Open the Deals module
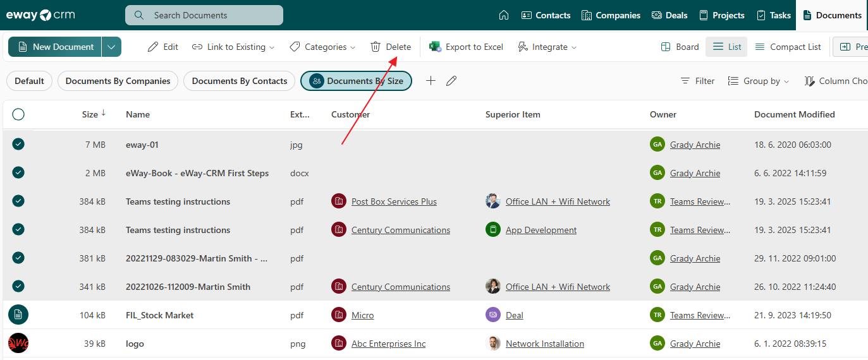This screenshot has width=868, height=360. coord(669,15)
